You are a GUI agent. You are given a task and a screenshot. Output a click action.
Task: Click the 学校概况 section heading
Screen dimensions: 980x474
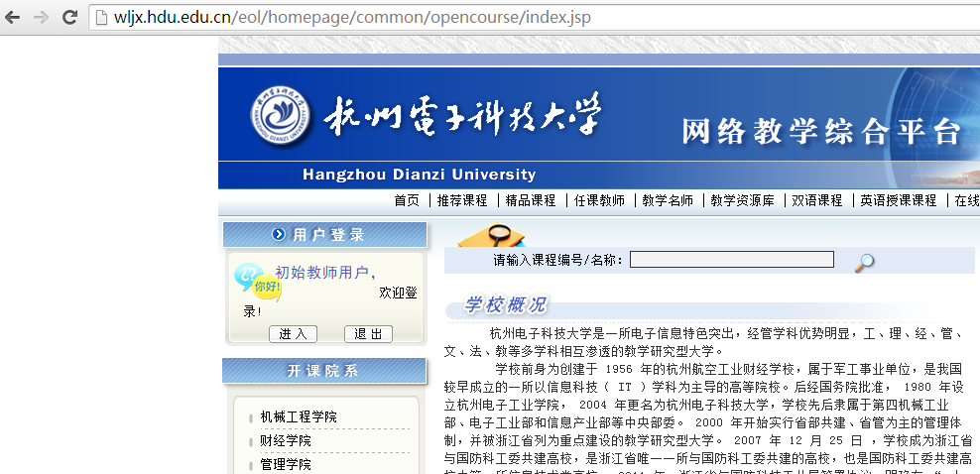point(504,305)
